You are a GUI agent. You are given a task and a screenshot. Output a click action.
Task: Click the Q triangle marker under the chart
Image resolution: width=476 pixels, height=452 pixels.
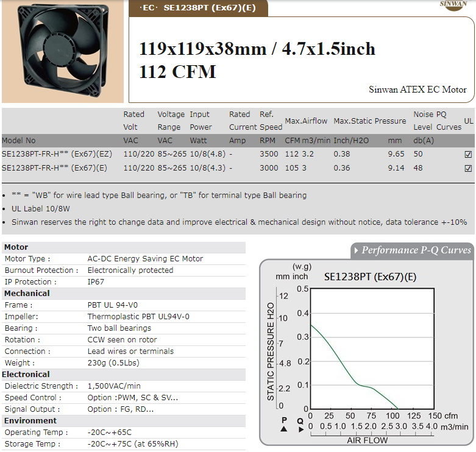tap(300, 429)
